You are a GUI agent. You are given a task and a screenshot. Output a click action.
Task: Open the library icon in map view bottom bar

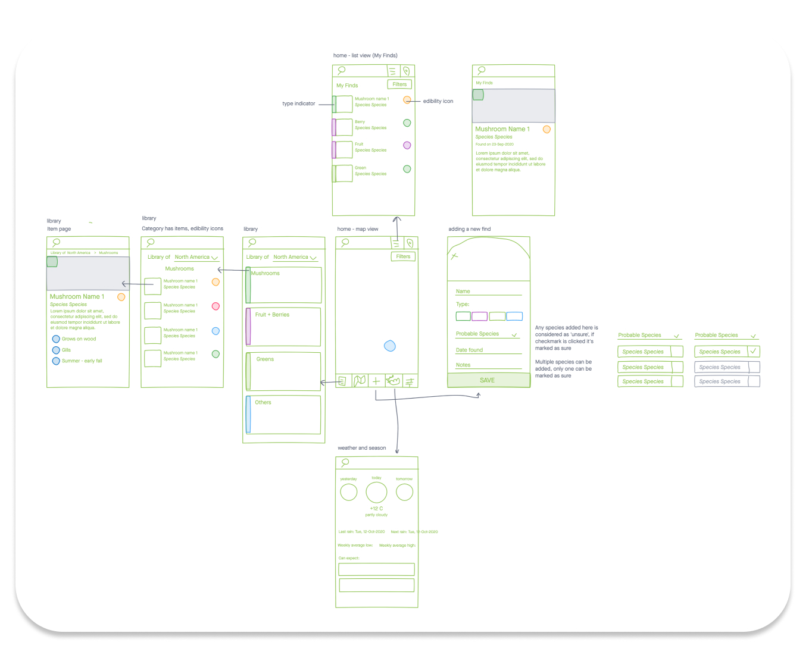coord(342,381)
